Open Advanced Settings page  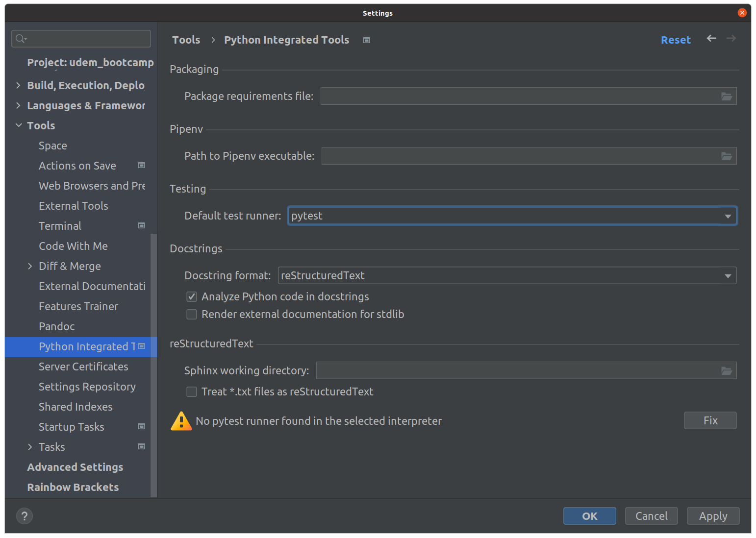pos(75,467)
